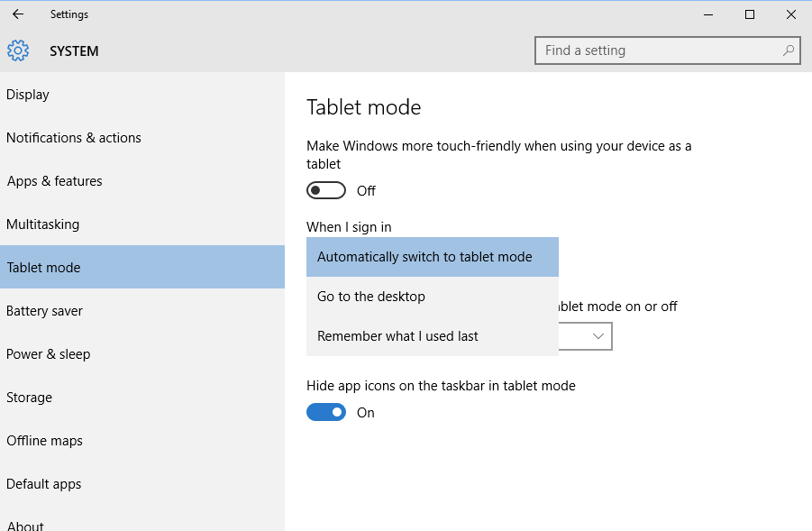
Task: Open Apps & features section
Action: point(142,181)
